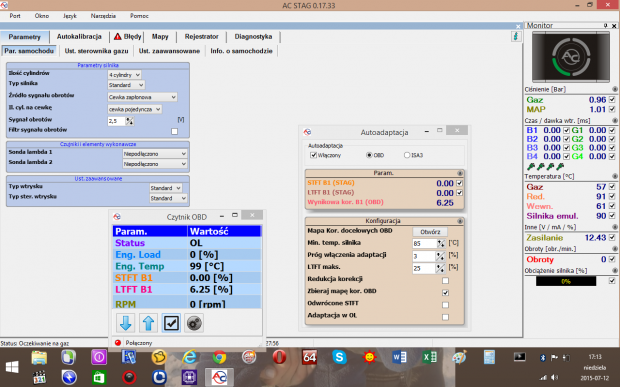This screenshot has height=387, width=620.
Task: Open the Info. o samochodzie sub-tab
Action: tap(241, 51)
